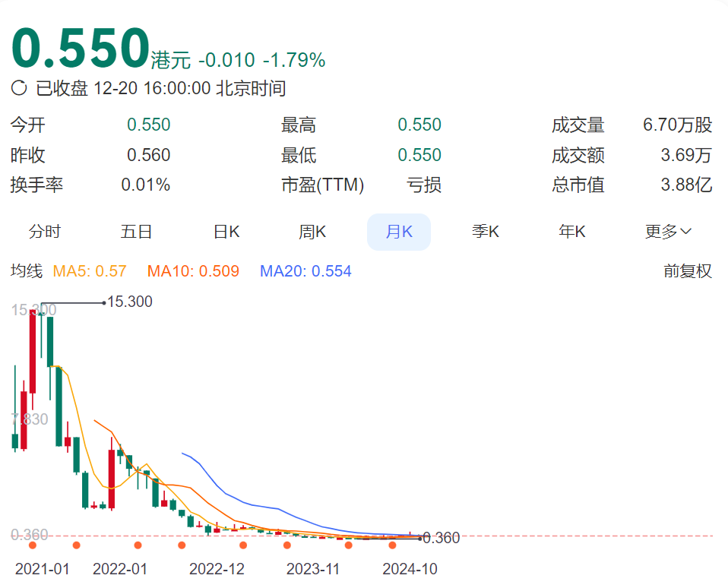Screen dimensions: 728x588
Task: Click the 市盈(TTM) label
Action: tap(323, 185)
